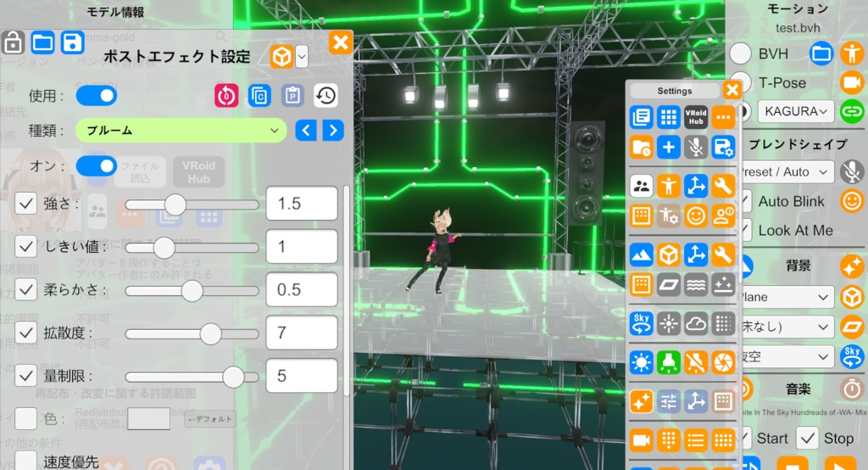Toggle the 使用 switch

[x=97, y=96]
